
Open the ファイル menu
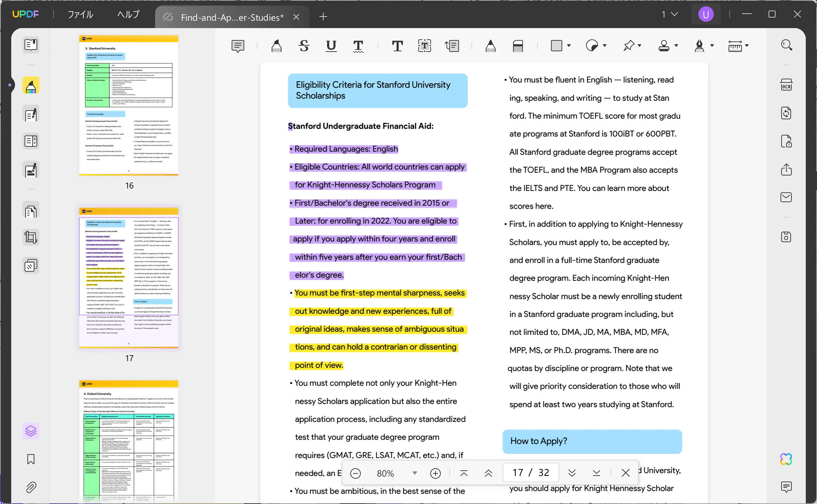point(80,15)
